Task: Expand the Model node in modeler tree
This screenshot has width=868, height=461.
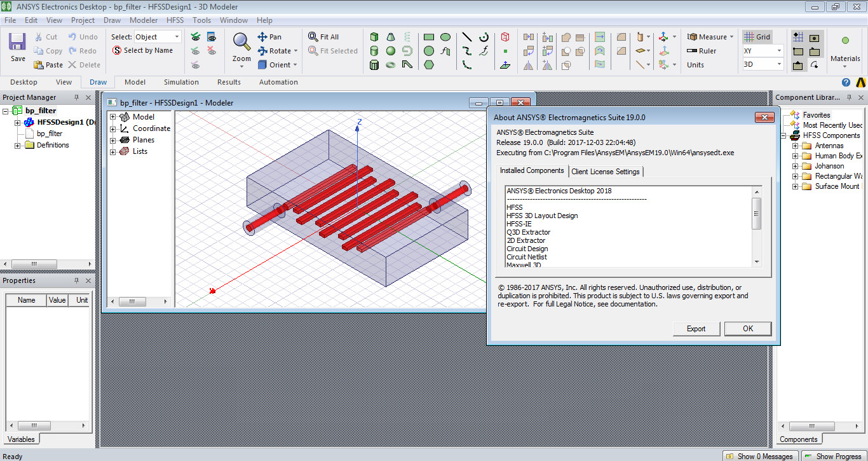Action: point(113,117)
